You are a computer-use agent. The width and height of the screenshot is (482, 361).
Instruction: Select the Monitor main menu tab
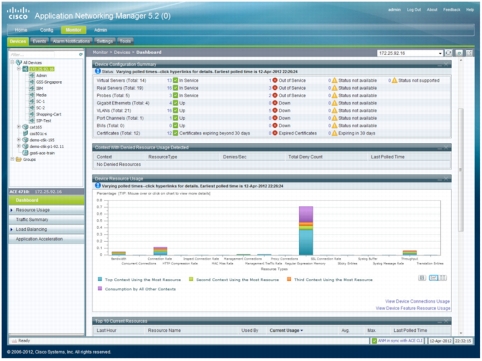pyautogui.click(x=73, y=30)
